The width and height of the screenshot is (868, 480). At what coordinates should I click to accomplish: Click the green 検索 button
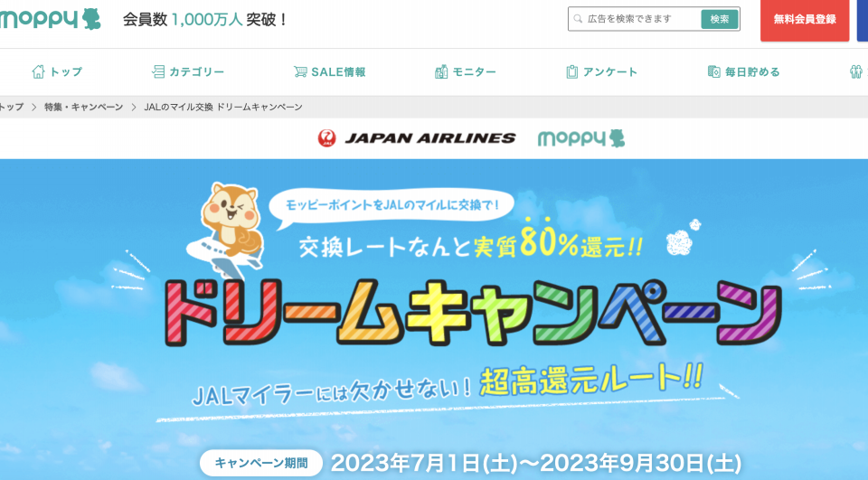(x=720, y=19)
